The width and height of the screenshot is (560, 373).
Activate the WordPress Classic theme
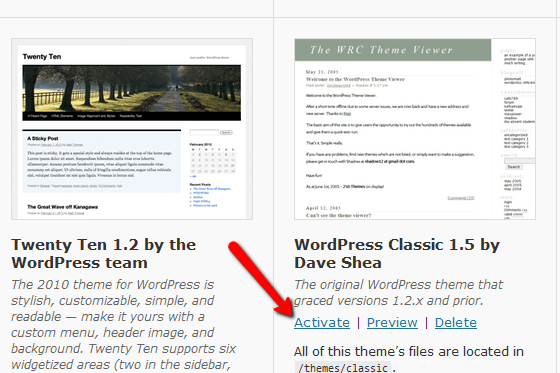(322, 323)
